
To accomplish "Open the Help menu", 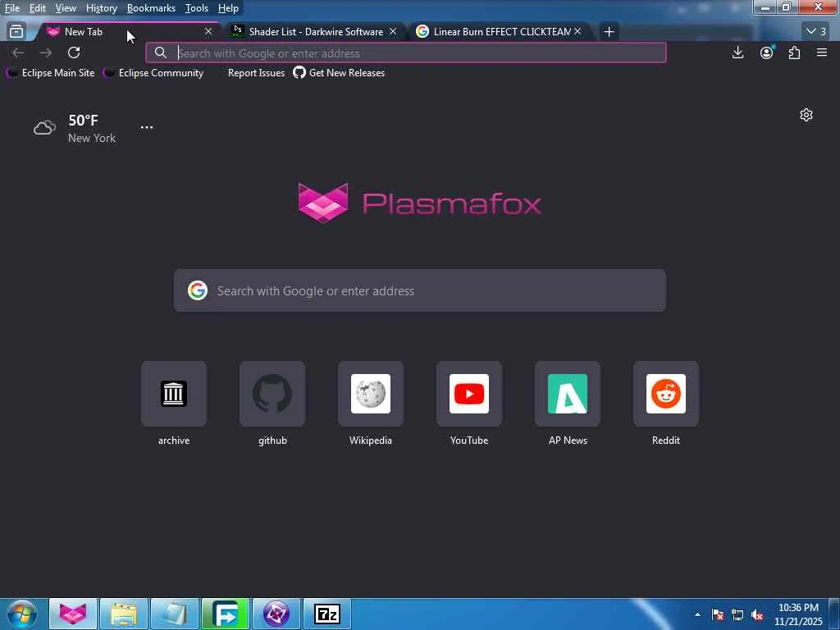I will coord(228,8).
